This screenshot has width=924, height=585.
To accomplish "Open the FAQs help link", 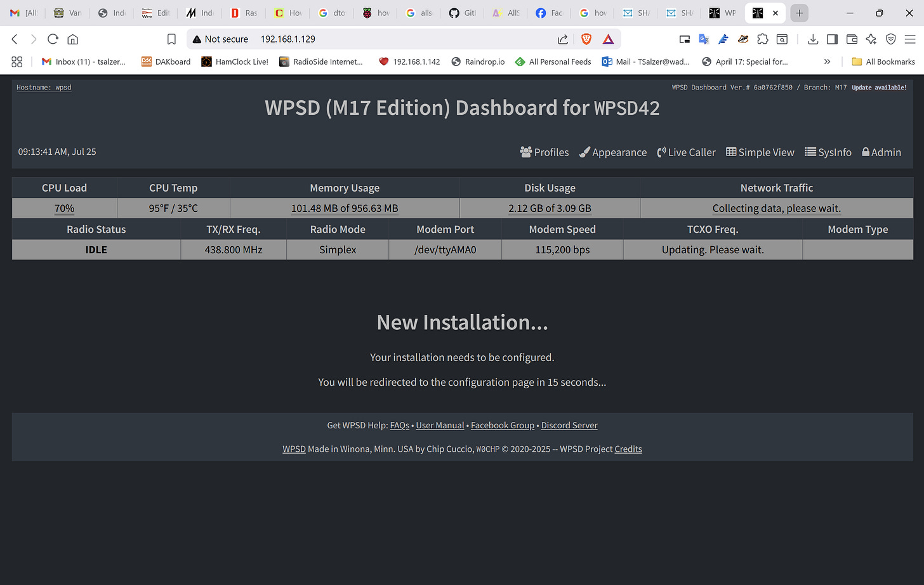I will [400, 425].
